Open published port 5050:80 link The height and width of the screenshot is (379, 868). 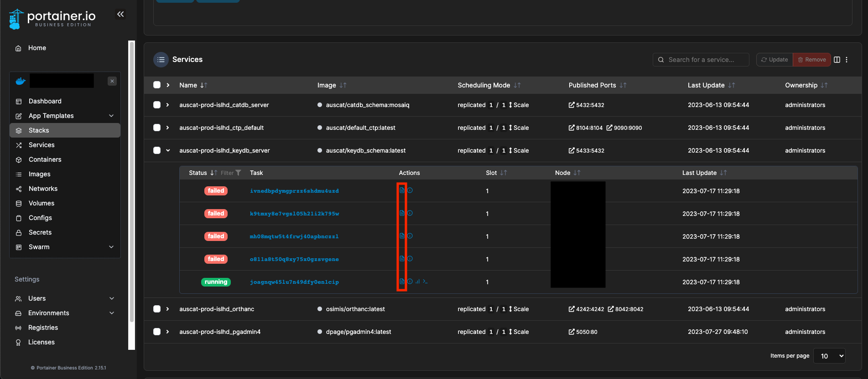(x=583, y=332)
